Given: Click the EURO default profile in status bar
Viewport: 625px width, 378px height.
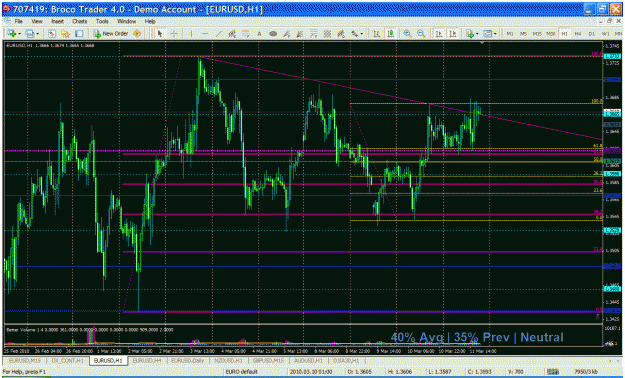Looking at the screenshot, I should coord(242,372).
